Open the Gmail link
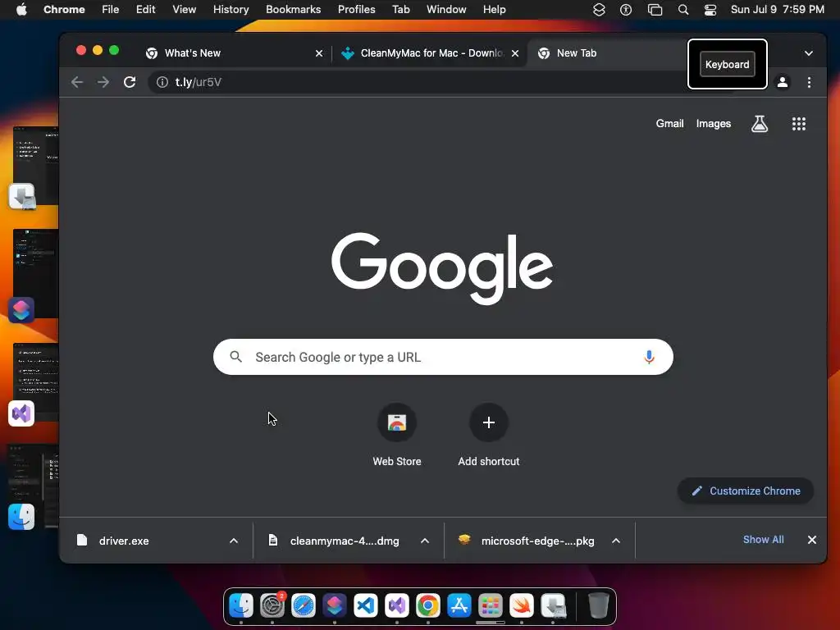This screenshot has height=630, width=840. [x=669, y=124]
